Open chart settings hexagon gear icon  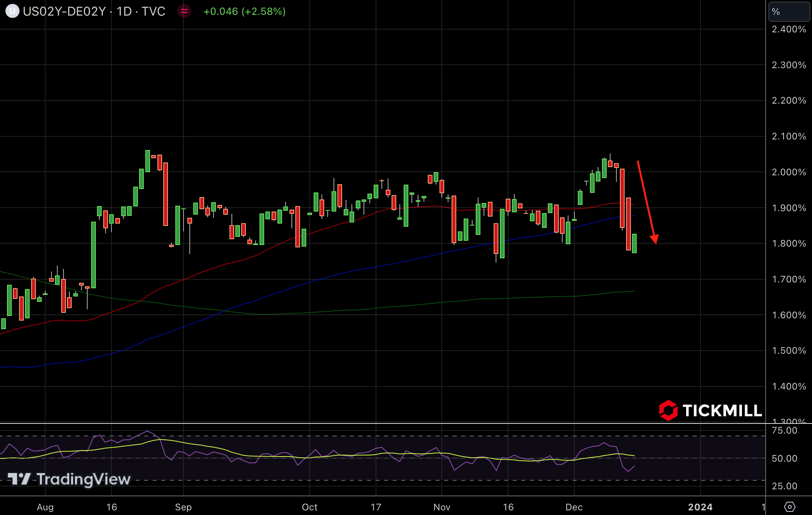[x=789, y=507]
